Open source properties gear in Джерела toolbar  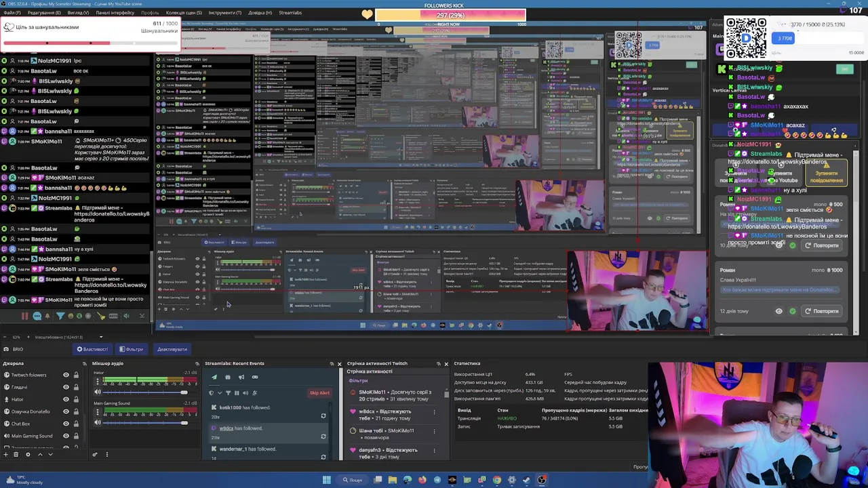coord(28,454)
